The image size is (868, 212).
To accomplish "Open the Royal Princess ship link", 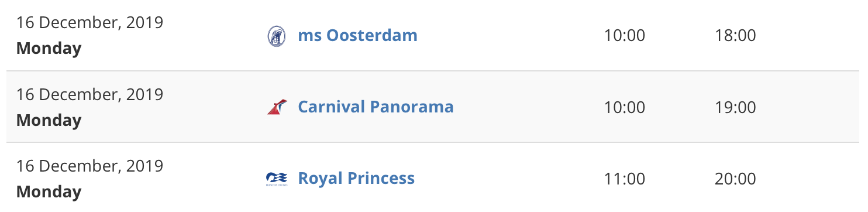I will coord(357,178).
